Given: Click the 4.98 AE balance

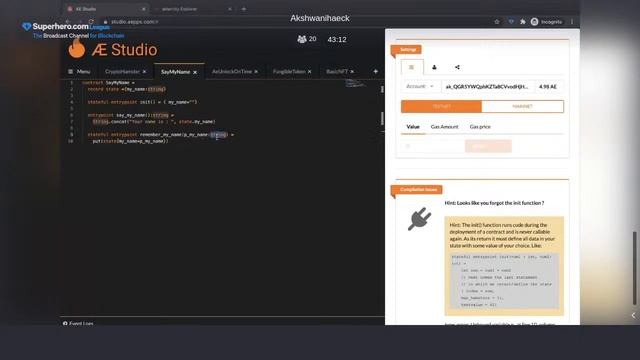Looking at the screenshot, I should coord(548,87).
